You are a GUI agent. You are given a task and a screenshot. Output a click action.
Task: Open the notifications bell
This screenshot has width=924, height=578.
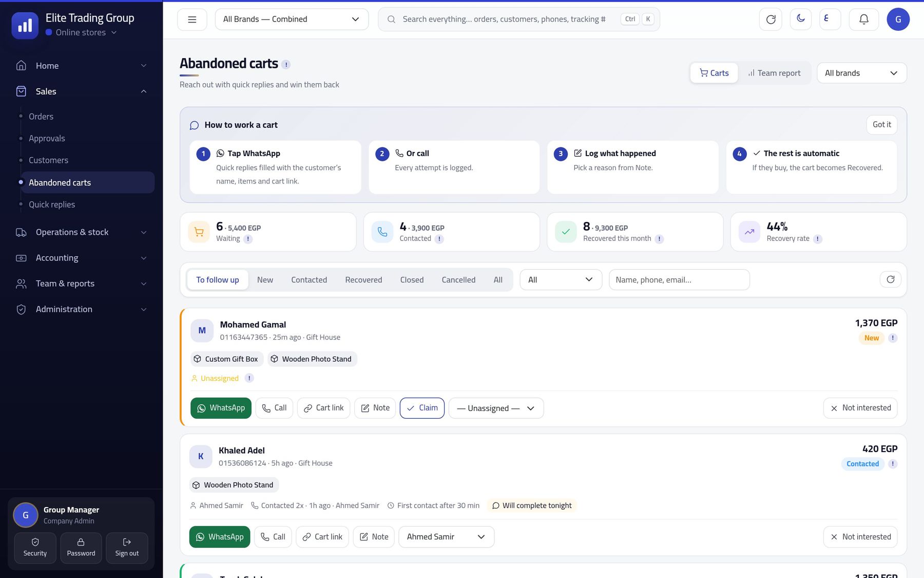864,20
